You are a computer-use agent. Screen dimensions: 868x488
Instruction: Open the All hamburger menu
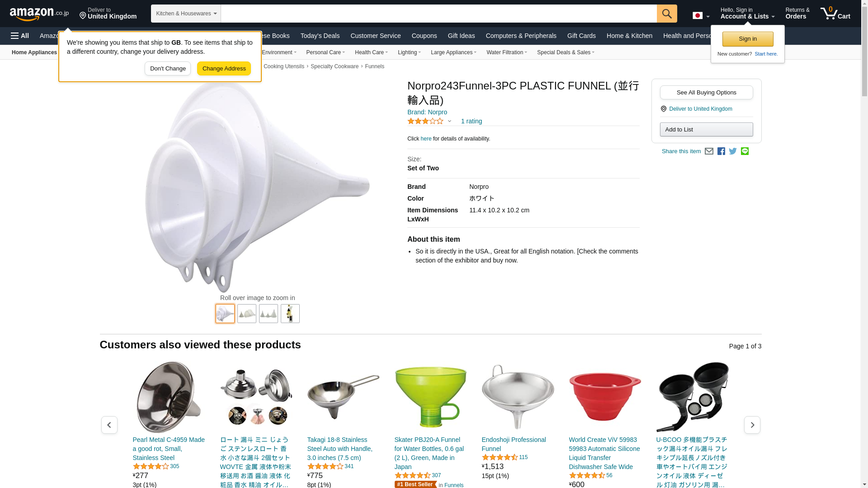click(20, 36)
